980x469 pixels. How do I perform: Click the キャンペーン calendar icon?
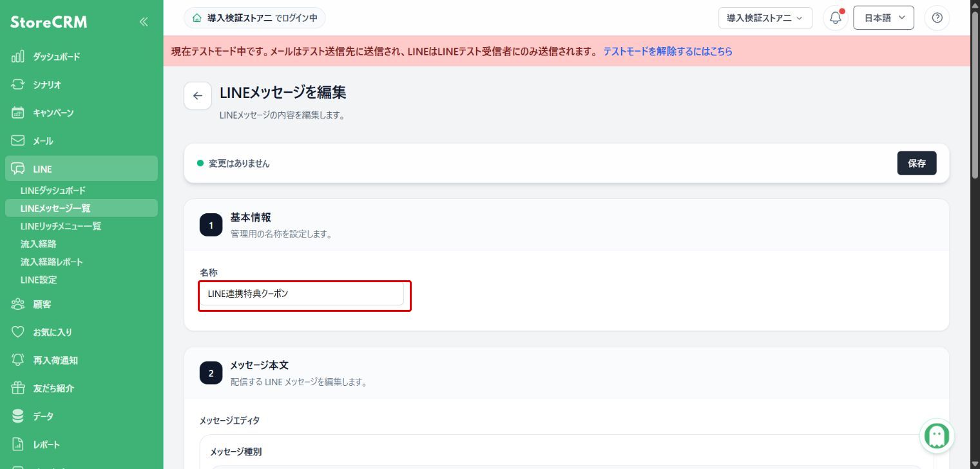click(x=18, y=113)
